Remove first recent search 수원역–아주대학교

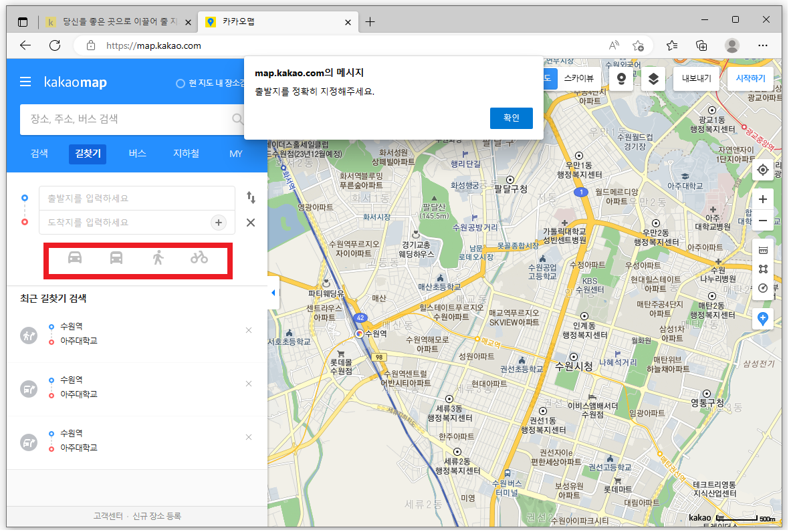[x=249, y=330]
